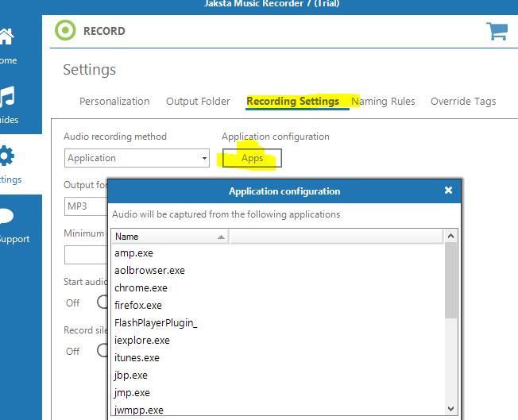Click the application list scrollbar thumb

(451, 280)
